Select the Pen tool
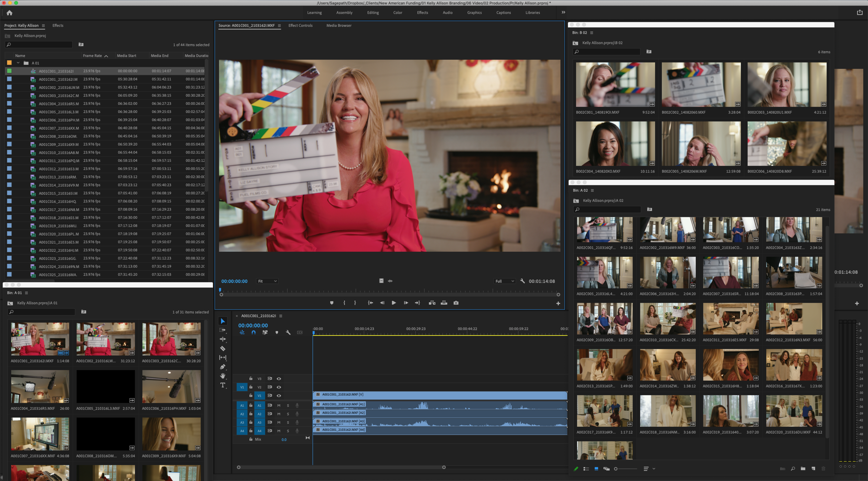 click(223, 367)
